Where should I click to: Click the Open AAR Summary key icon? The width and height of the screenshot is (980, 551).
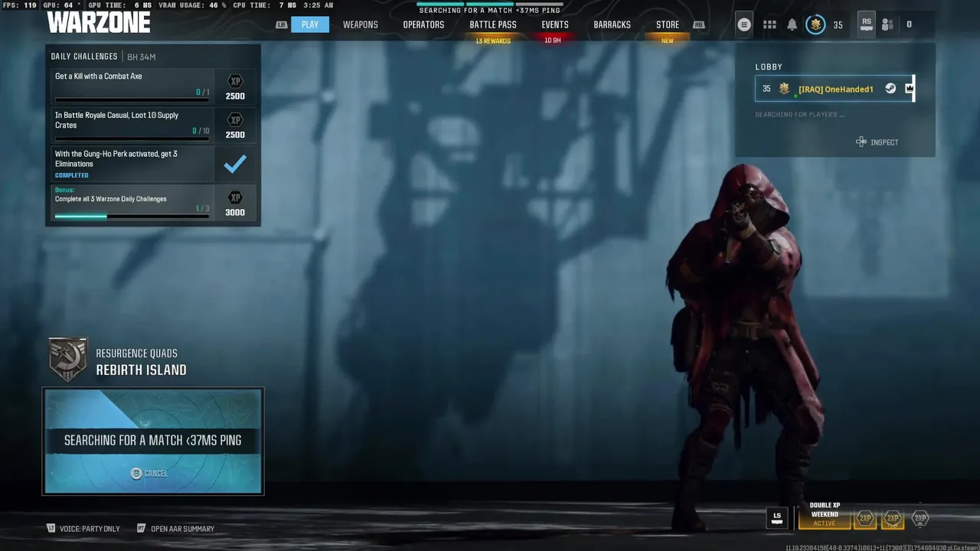coord(141,528)
